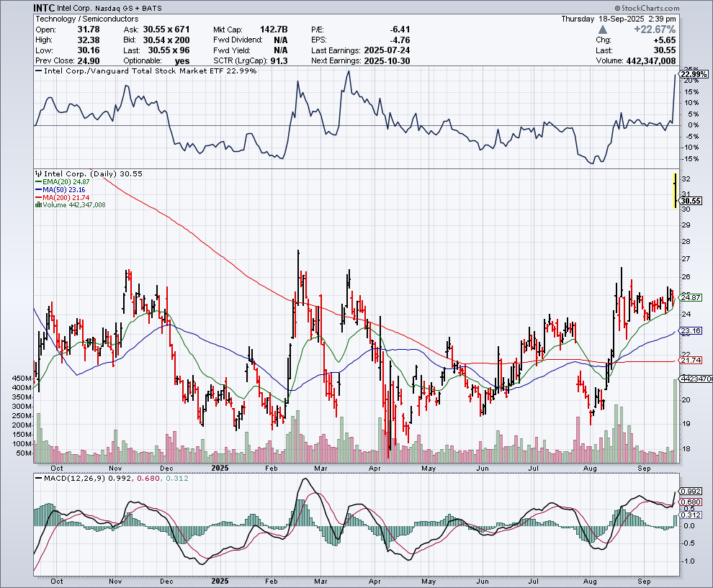This screenshot has height=588, width=713.
Task: Click the MA(200) 21.74 legend text
Action: coord(66,198)
